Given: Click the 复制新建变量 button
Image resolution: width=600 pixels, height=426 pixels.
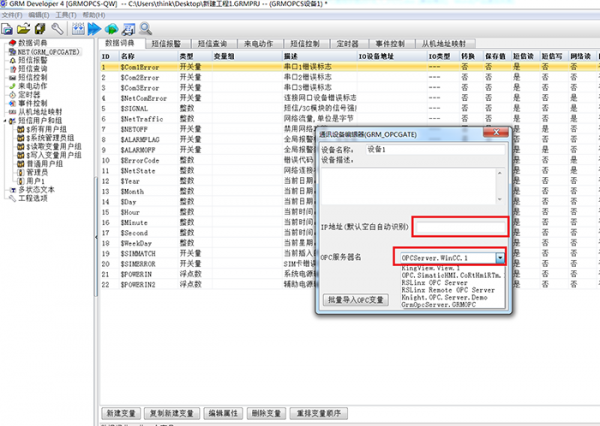Looking at the screenshot, I should [172, 413].
